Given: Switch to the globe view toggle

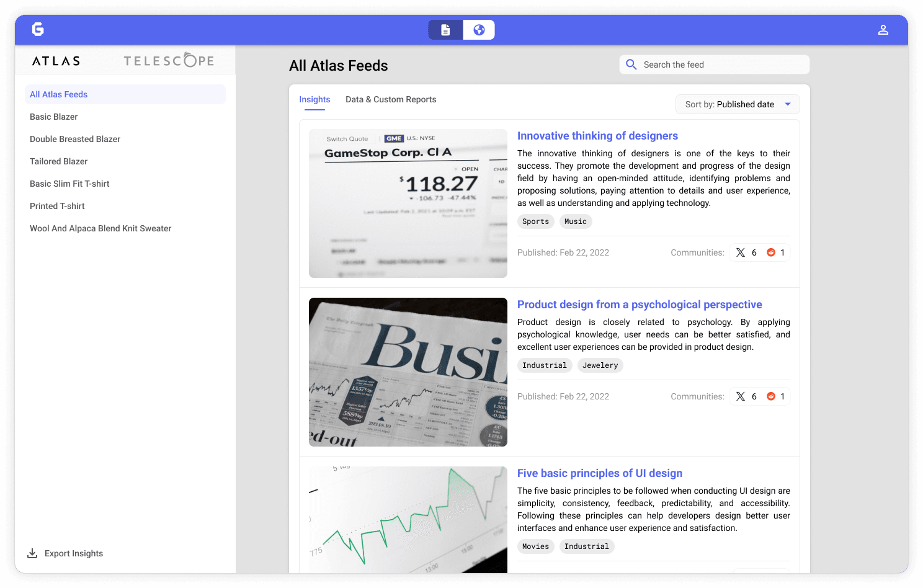Looking at the screenshot, I should tap(479, 30).
